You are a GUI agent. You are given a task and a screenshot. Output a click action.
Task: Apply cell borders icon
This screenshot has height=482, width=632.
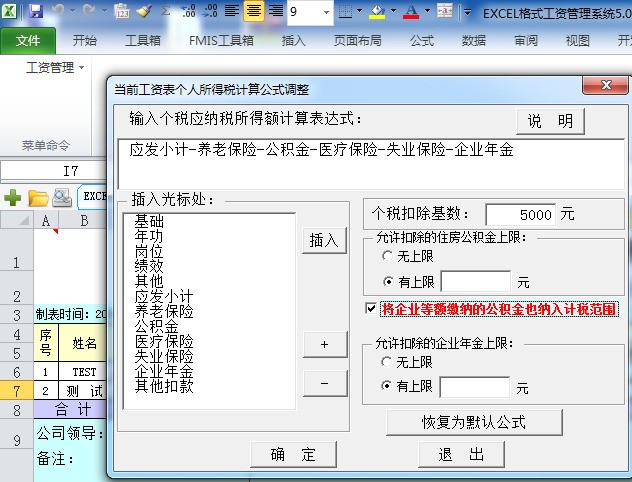click(x=345, y=11)
